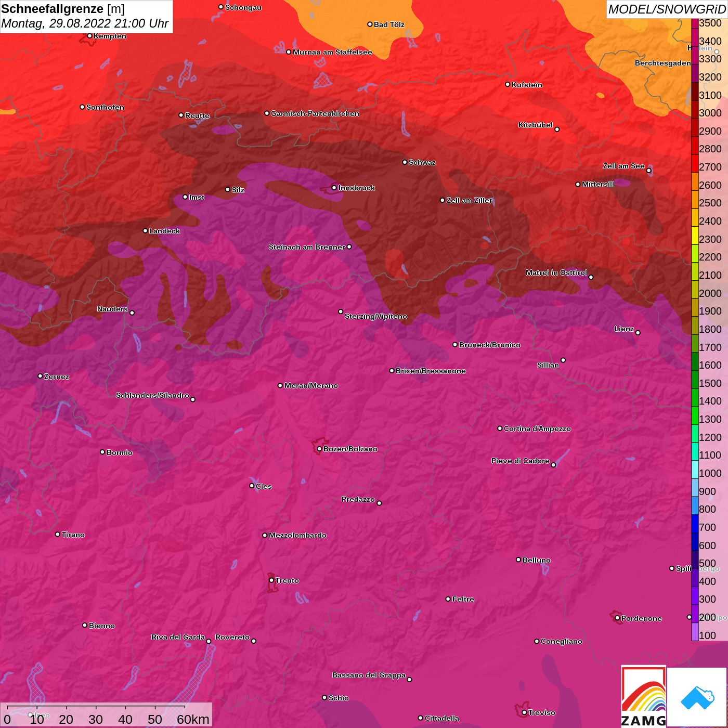Screen dimensions: 728x728
Task: Click the ZAMG logo
Action: (643, 696)
